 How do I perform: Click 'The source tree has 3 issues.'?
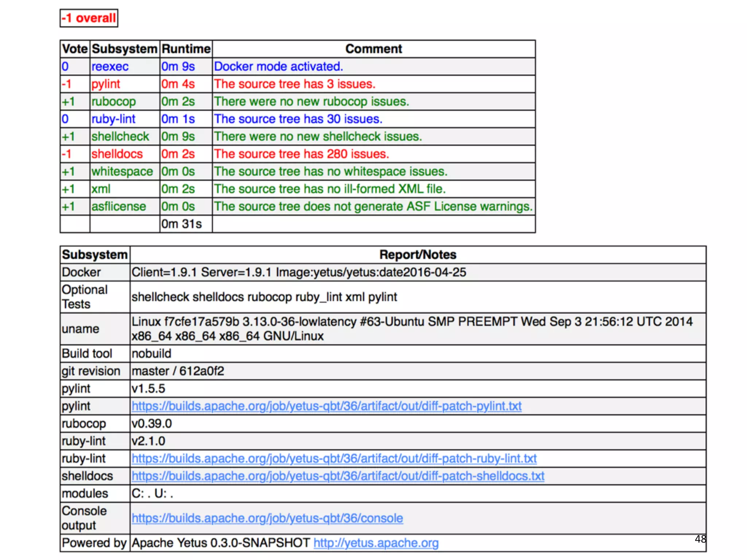pos(295,84)
